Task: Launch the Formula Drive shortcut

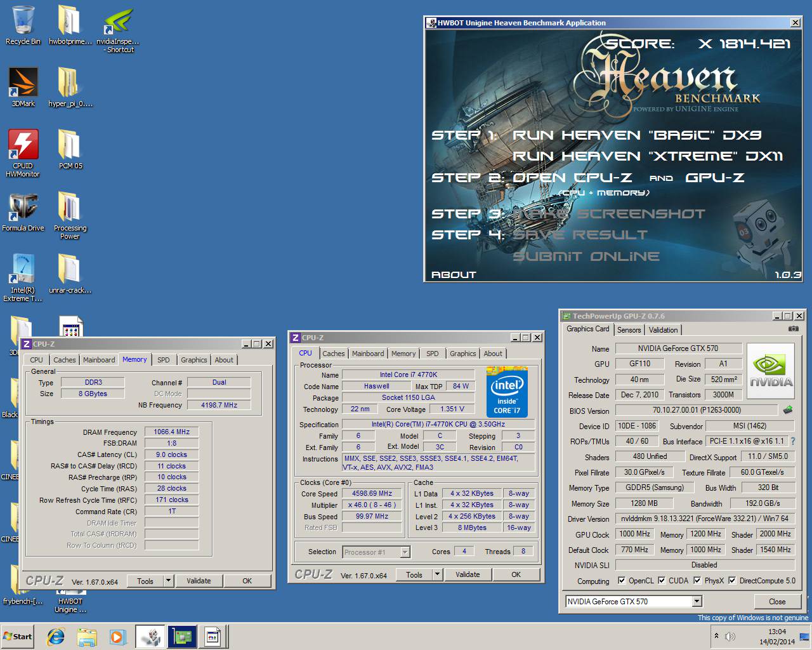Action: pos(23,211)
